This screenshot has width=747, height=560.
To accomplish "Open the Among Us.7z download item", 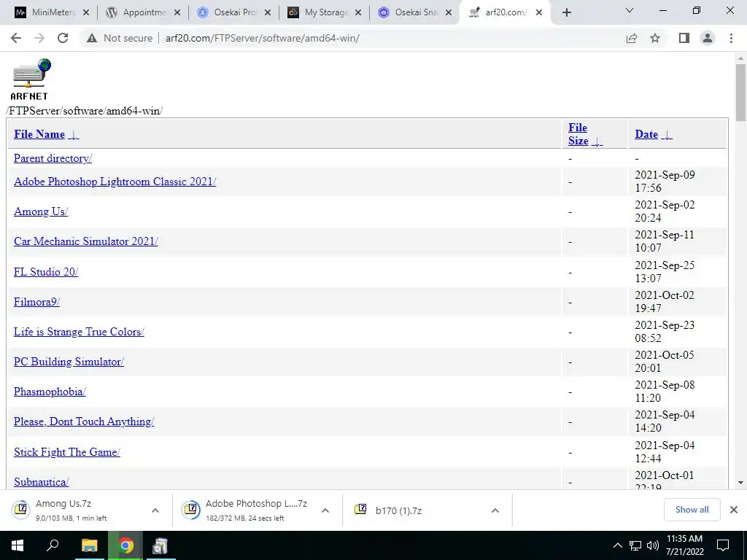I will click(x=71, y=510).
